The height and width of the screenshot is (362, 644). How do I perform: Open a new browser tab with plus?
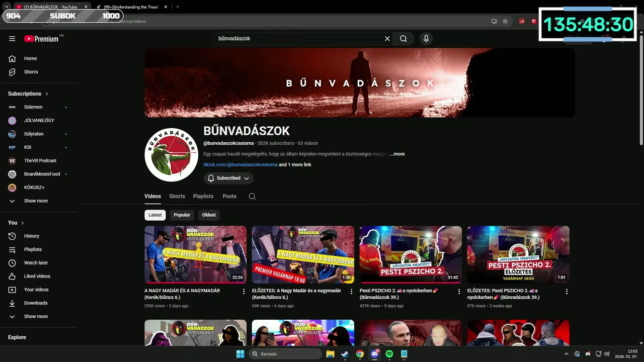pos(178,7)
